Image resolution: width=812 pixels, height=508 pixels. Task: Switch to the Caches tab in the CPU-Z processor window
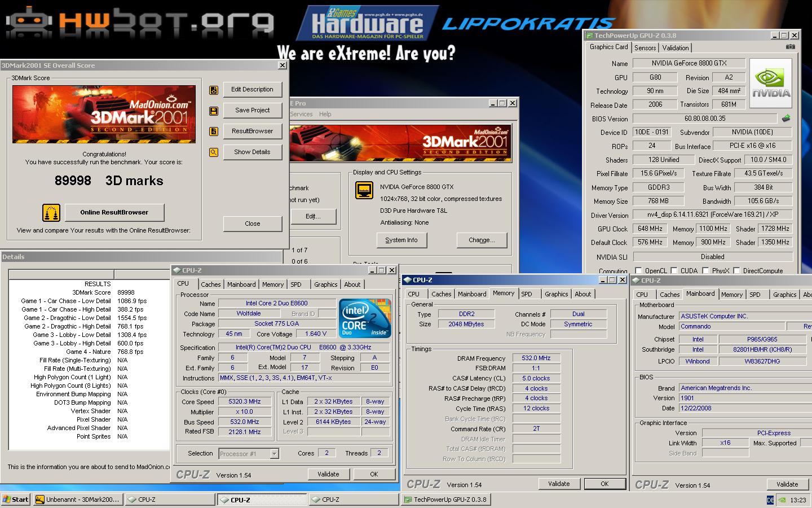(211, 284)
